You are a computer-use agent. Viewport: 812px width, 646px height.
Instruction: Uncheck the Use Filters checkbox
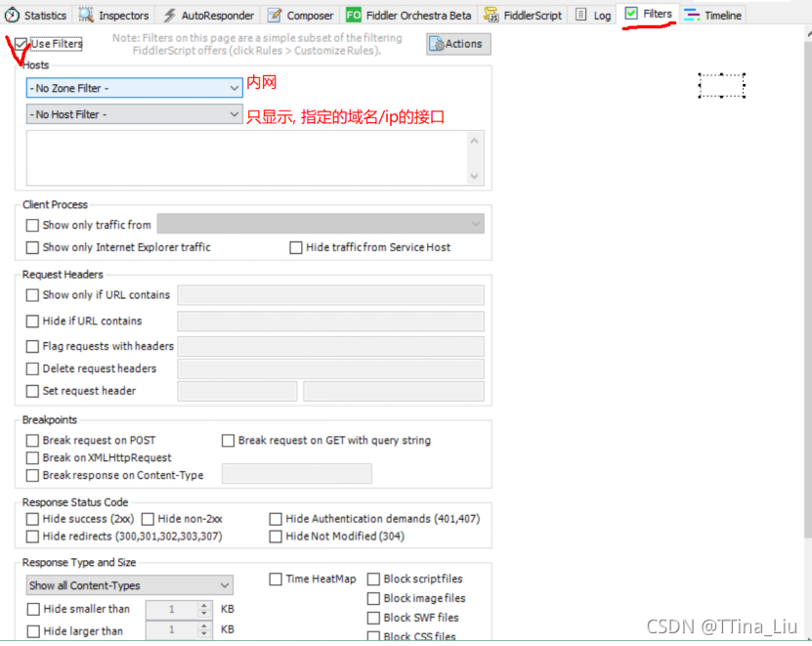click(21, 44)
